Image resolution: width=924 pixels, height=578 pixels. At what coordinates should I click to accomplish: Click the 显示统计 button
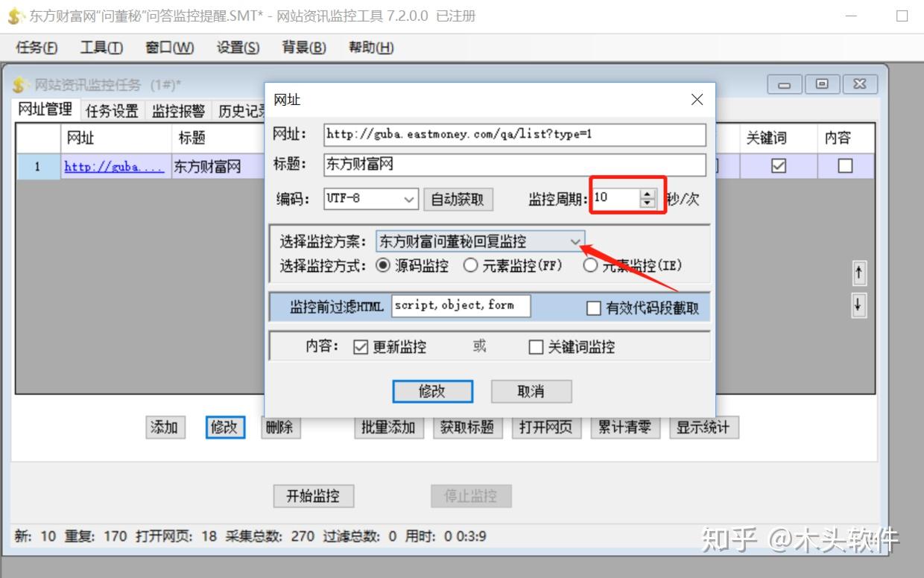pos(703,427)
